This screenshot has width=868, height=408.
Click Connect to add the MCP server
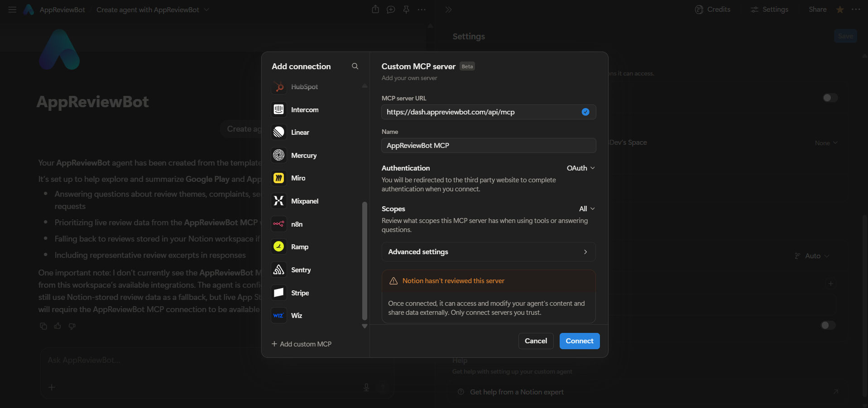click(580, 341)
